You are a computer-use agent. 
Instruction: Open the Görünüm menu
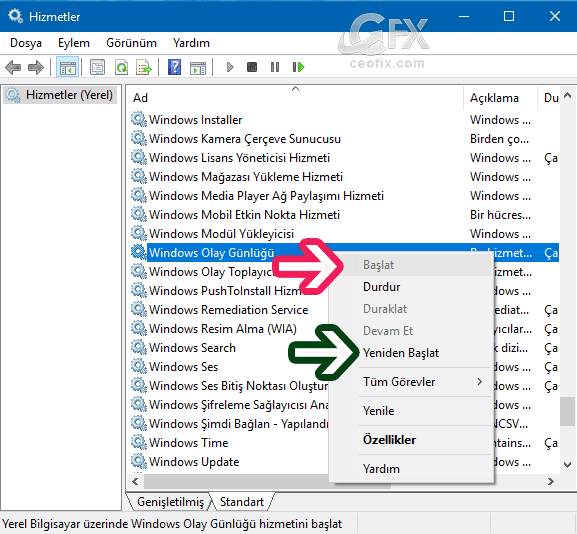coord(131,43)
